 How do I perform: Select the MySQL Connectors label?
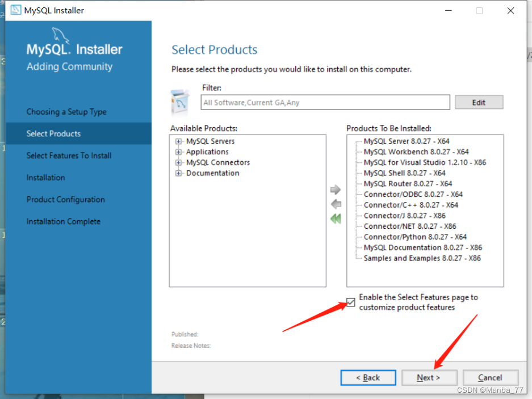pyautogui.click(x=218, y=162)
